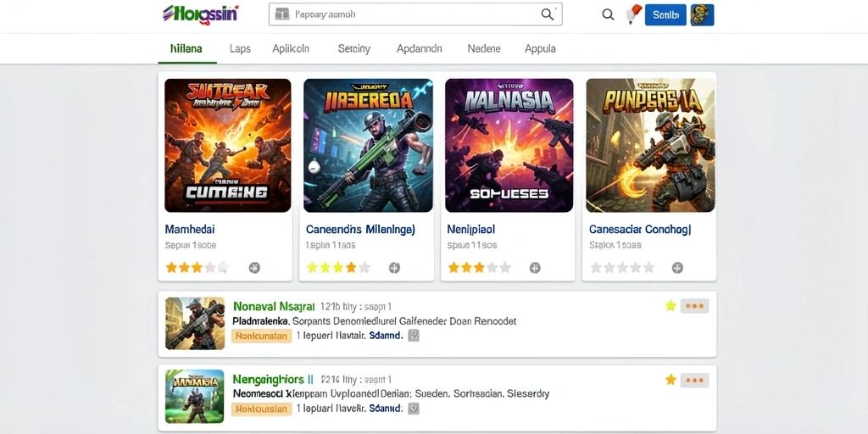The image size is (868, 434).
Task: Rate Canesaciar Conohagl using its empty stars
Action: click(x=622, y=268)
